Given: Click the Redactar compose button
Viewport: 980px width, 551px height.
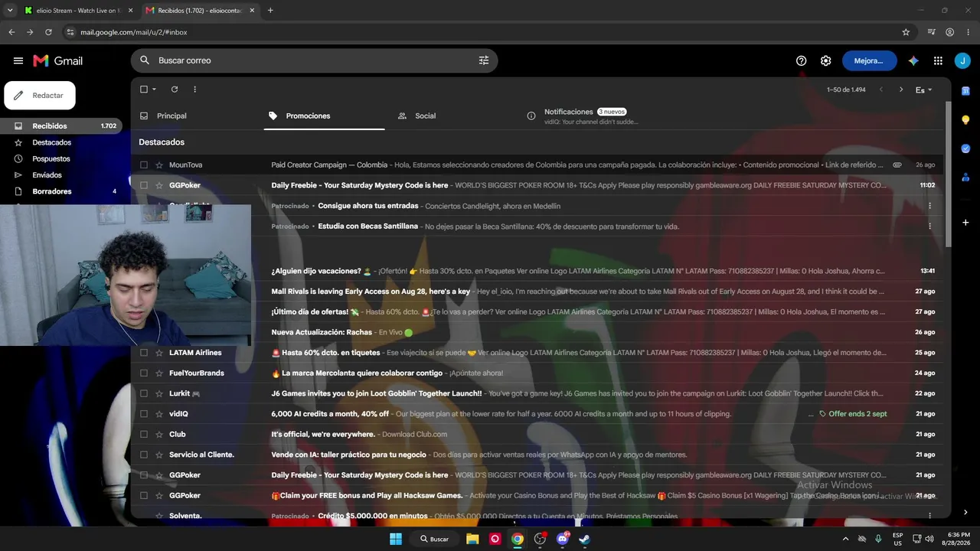Looking at the screenshot, I should pos(40,96).
